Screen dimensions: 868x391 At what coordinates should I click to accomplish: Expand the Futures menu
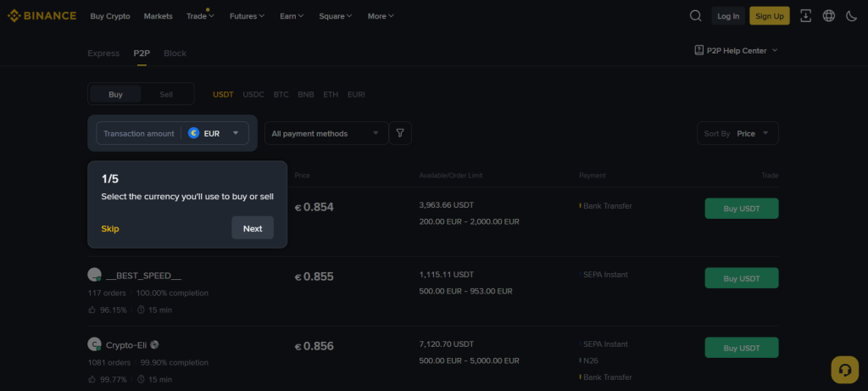coord(247,16)
